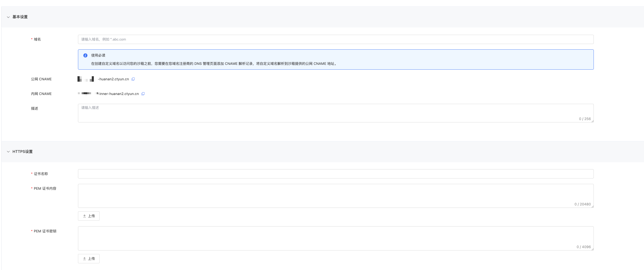The height and width of the screenshot is (270, 644).
Task: Grab the 描述 text area resize handle
Action: tap(592, 121)
